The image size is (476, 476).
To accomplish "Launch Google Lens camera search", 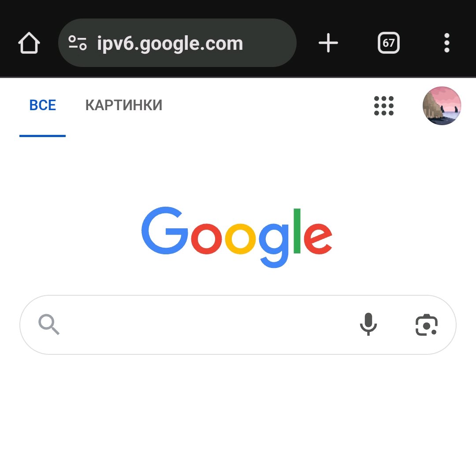I will (426, 325).
